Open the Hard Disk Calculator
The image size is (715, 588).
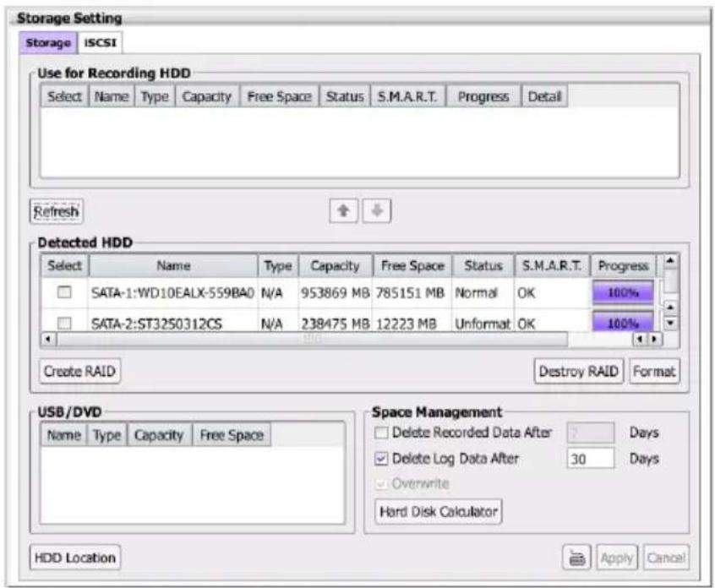click(439, 511)
